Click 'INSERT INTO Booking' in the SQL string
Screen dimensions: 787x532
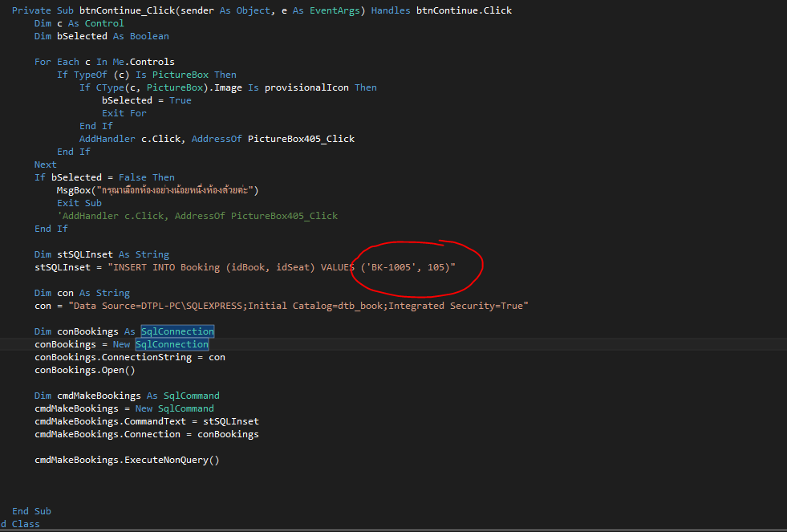click(x=166, y=267)
